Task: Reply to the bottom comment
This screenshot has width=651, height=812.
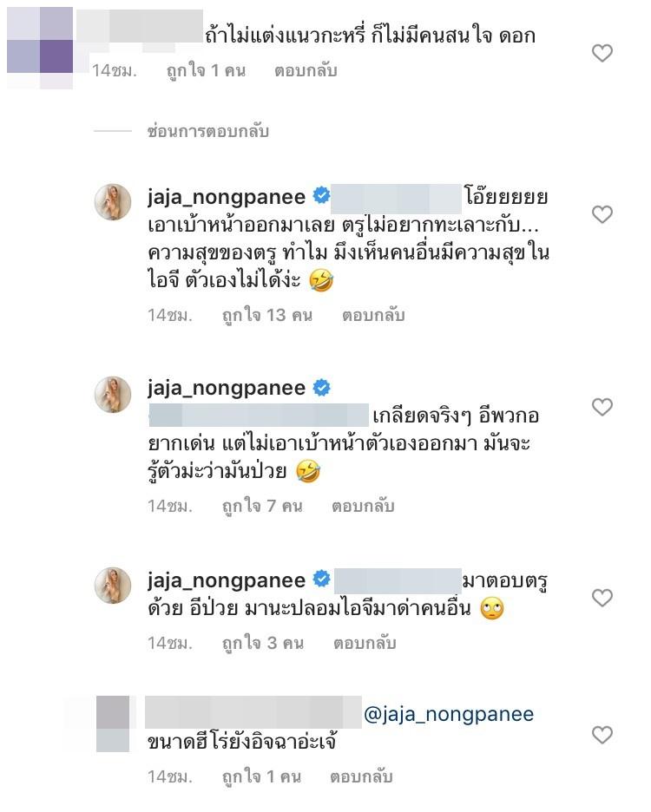Action: click(361, 776)
